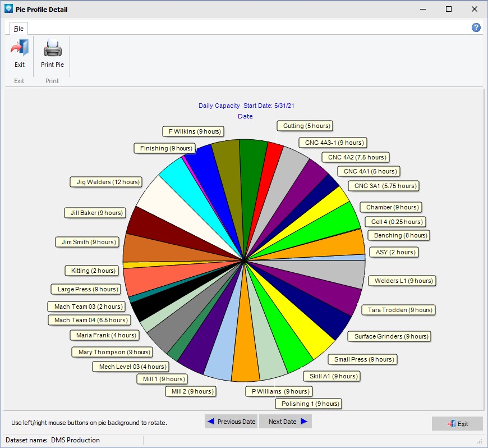Open the help question mark icon

pos(476,28)
